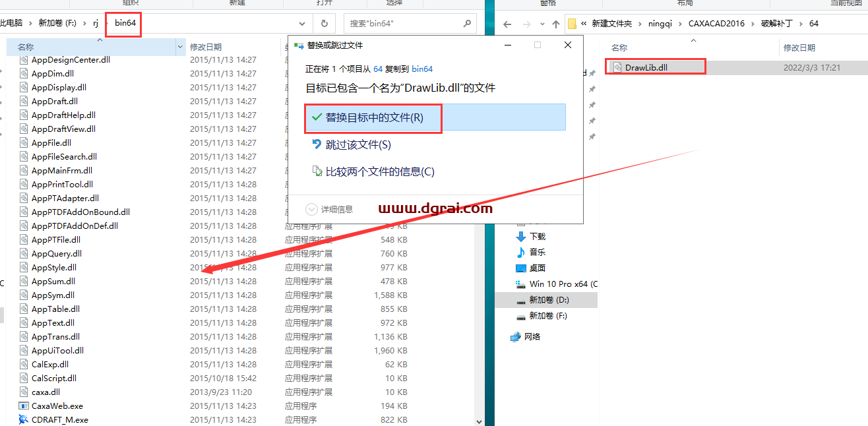The height and width of the screenshot is (426, 868).
Task: Select the AppUiTool.dll file name
Action: coord(57,350)
